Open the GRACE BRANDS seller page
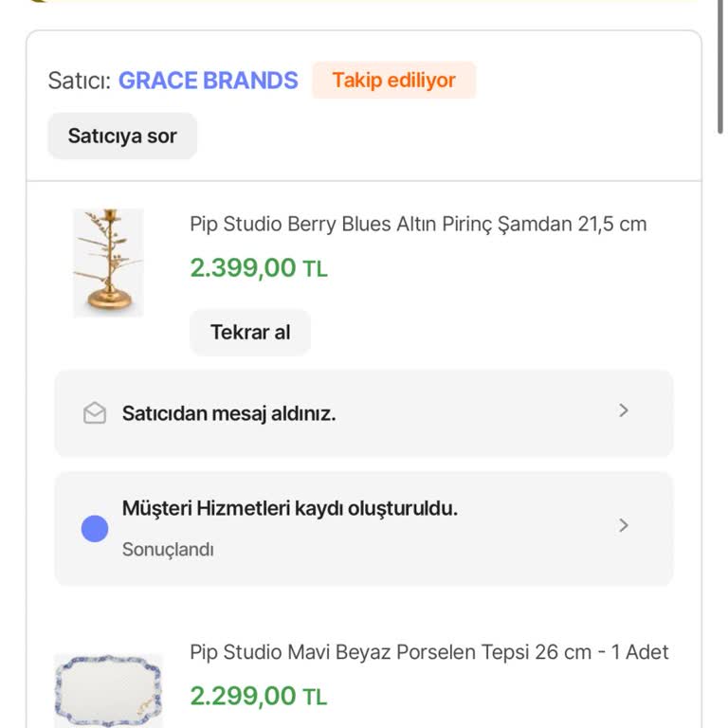 (208, 81)
